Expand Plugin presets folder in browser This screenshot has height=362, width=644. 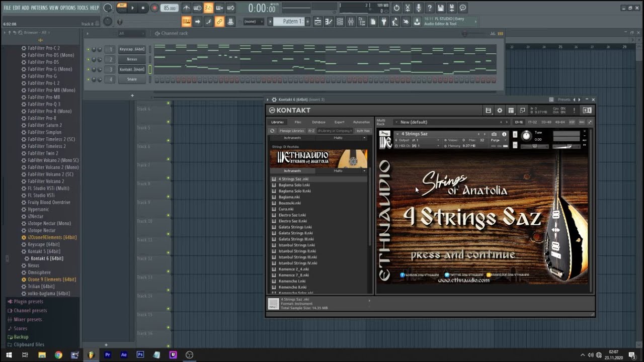[28, 302]
